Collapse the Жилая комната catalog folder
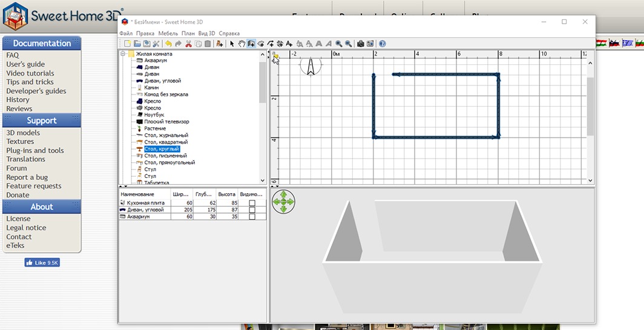Image resolution: width=644 pixels, height=330 pixels. click(123, 54)
